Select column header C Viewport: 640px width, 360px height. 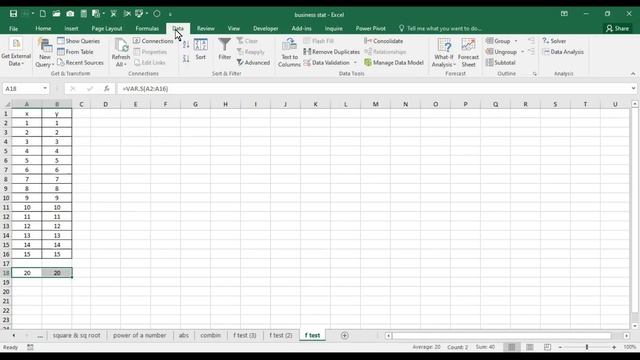(81, 104)
